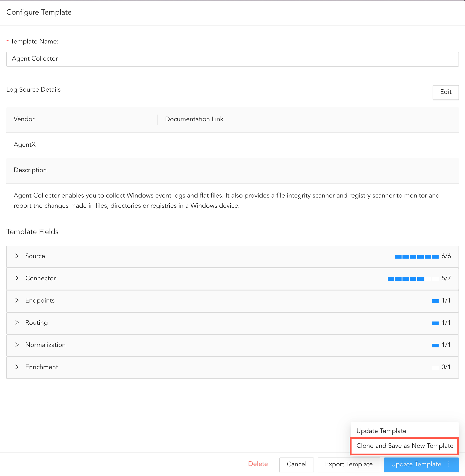
Task: Expand the Connector section chevron
Action: tap(17, 278)
